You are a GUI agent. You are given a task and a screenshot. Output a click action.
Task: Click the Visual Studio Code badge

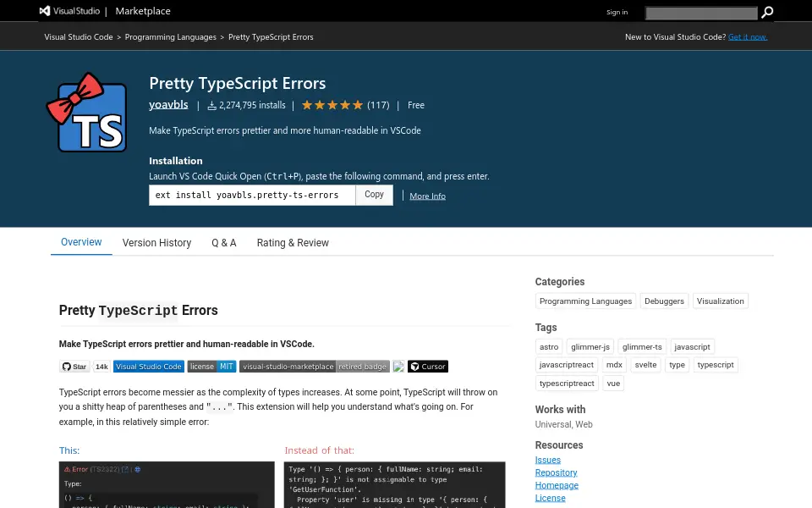pyautogui.click(x=149, y=367)
